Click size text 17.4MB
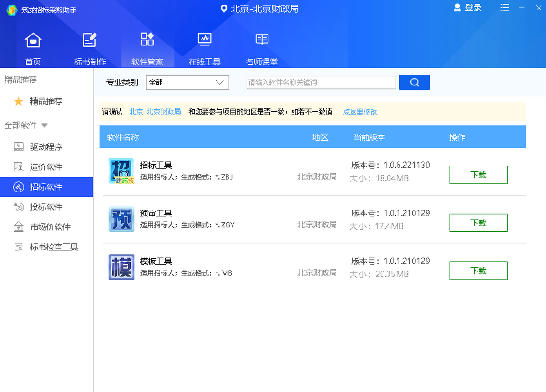Viewport: 546px width, 392px height. [389, 226]
